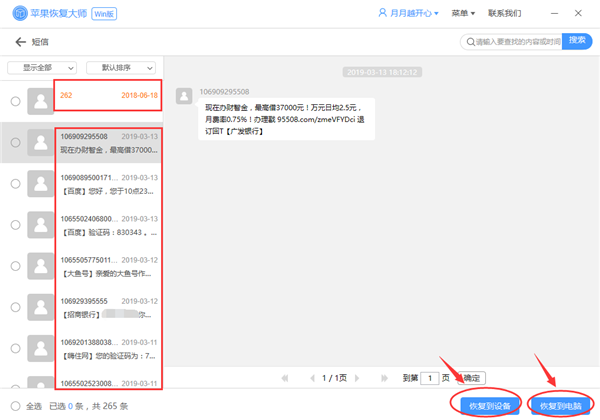Tick checkbox for conversation 106909295508
Screen dimensions: 600x420
click(15, 142)
